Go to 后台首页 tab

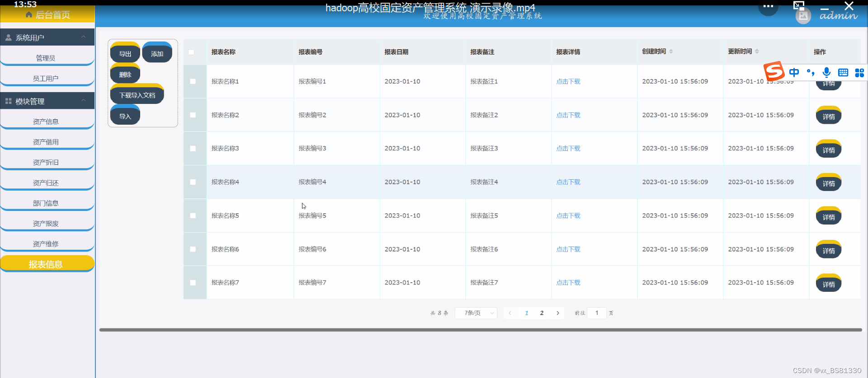[x=47, y=14]
